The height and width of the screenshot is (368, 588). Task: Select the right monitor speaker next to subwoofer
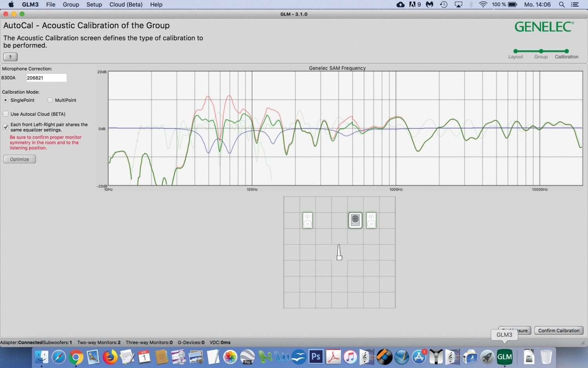[371, 220]
